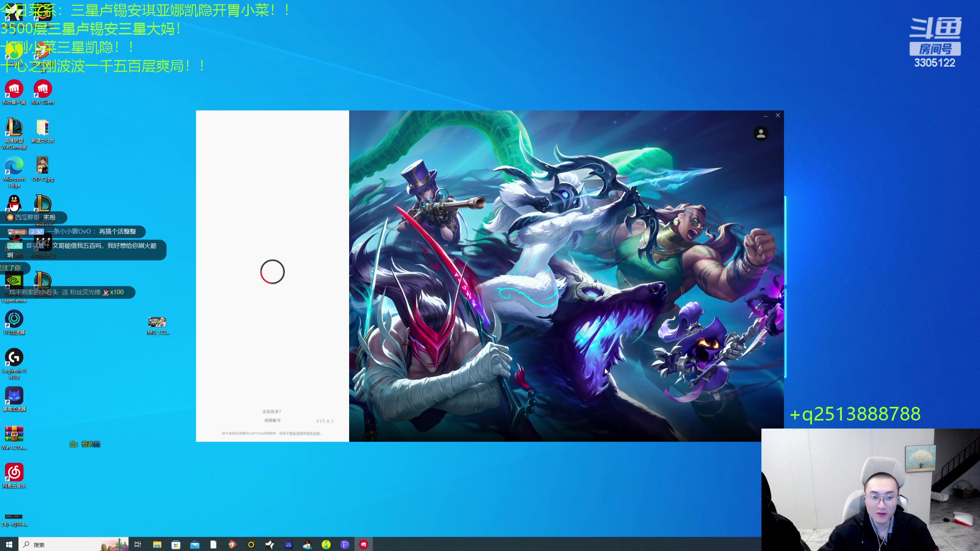Select the IMG_122 image file on desktop
Screen dimensions: 980x551
click(x=158, y=326)
